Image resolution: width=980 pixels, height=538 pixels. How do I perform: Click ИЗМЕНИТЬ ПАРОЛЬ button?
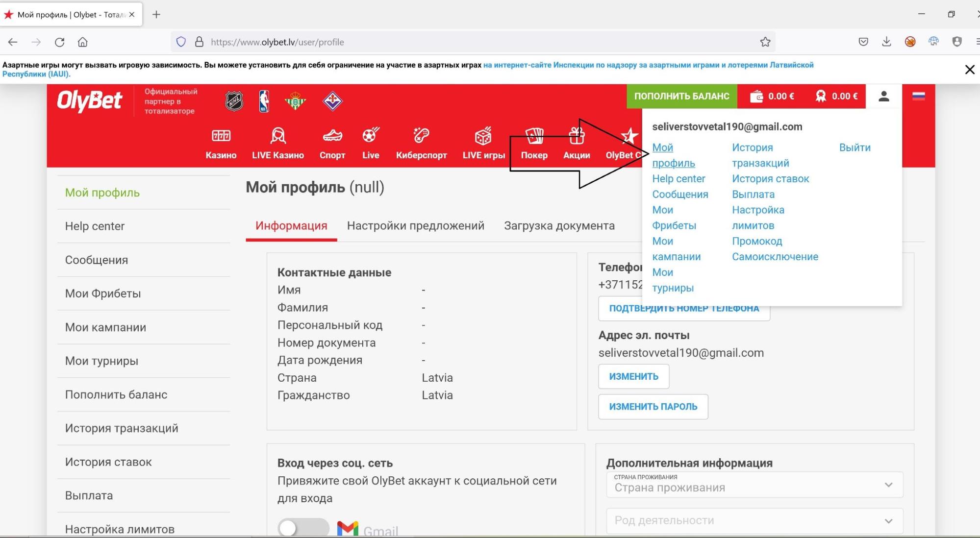tap(653, 407)
